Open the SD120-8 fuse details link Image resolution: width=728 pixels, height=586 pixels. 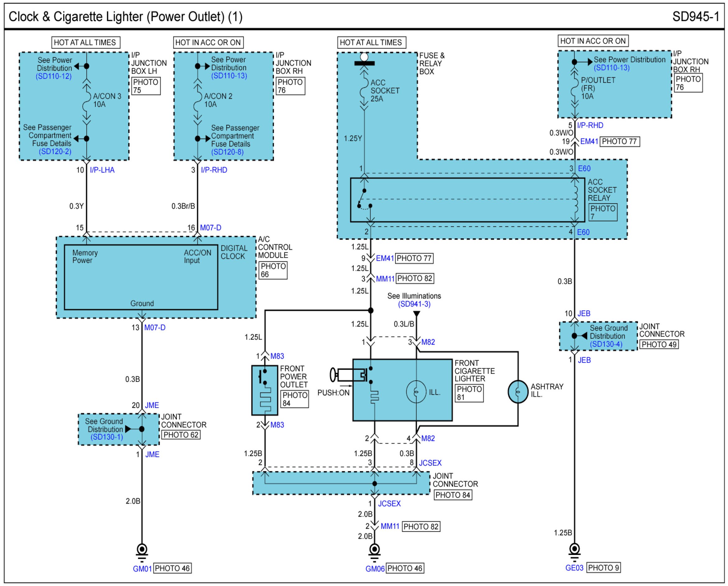(227, 152)
